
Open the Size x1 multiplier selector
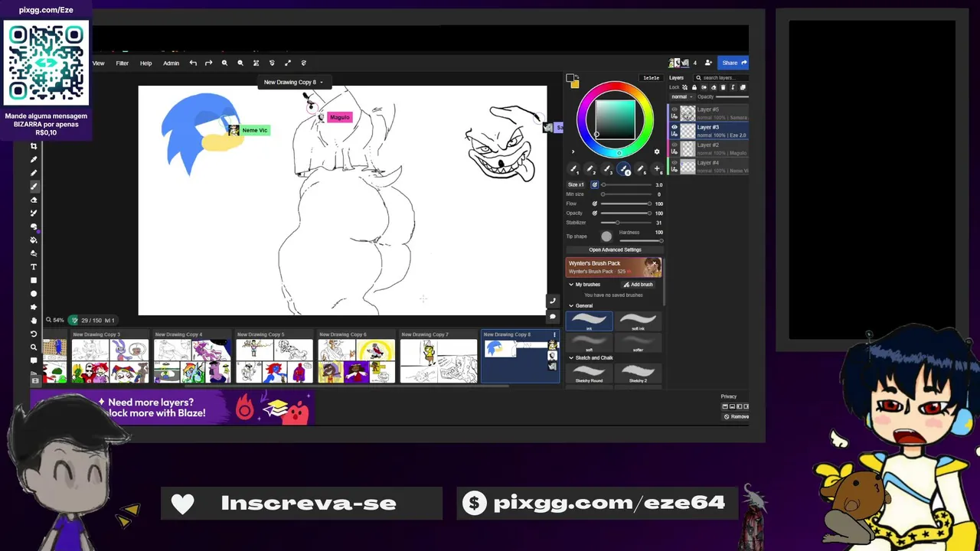point(576,184)
